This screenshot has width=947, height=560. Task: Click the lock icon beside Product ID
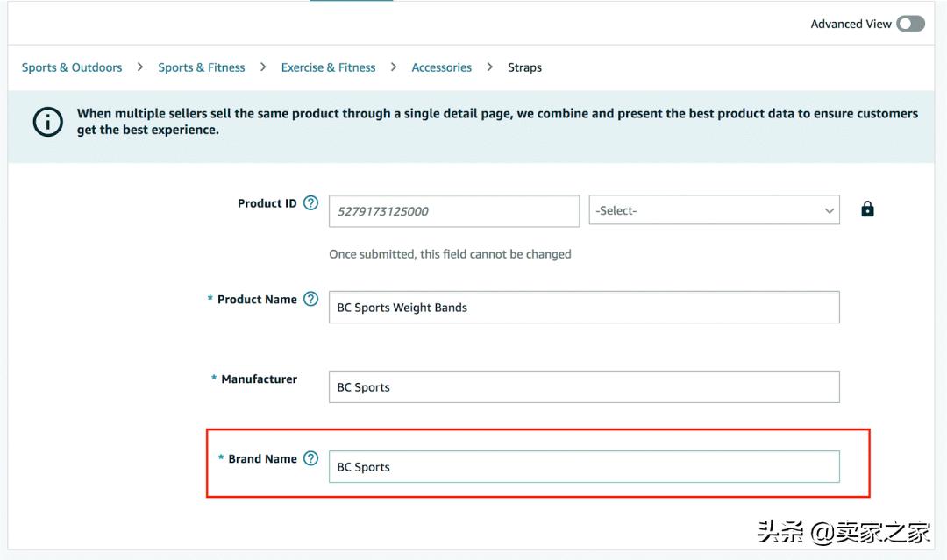(x=867, y=209)
